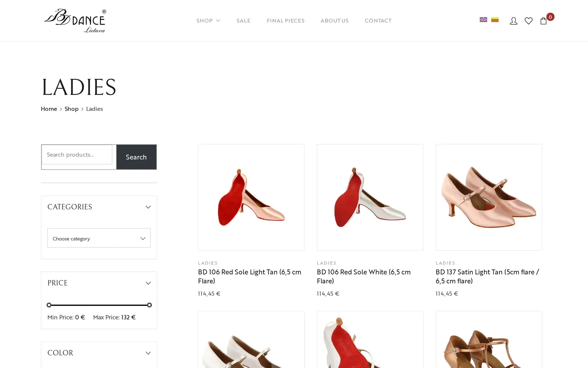
Task: Click the Ladies breadcrumb text
Action: pyautogui.click(x=94, y=109)
